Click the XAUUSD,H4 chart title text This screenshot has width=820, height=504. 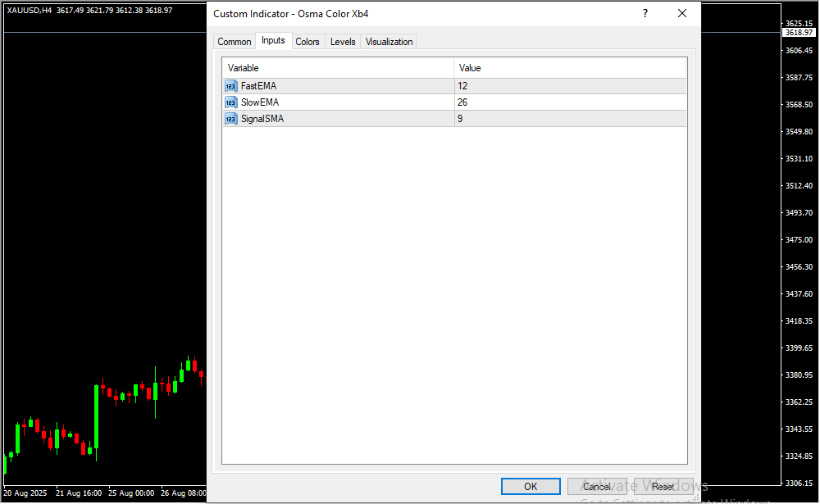29,10
